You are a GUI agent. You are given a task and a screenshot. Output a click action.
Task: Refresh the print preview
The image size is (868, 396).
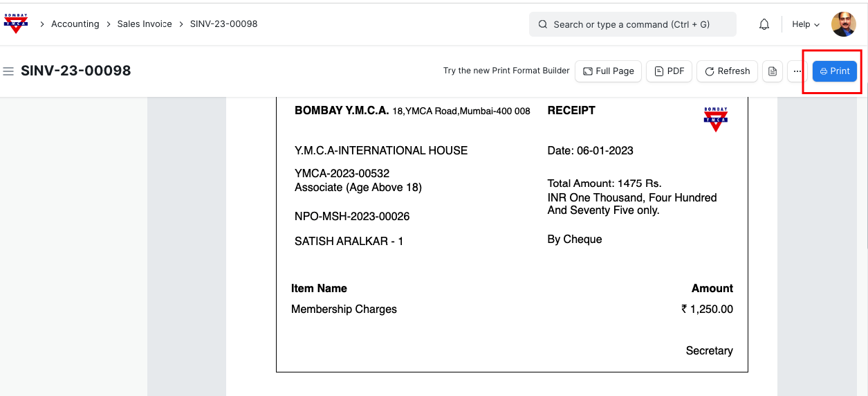(x=727, y=71)
